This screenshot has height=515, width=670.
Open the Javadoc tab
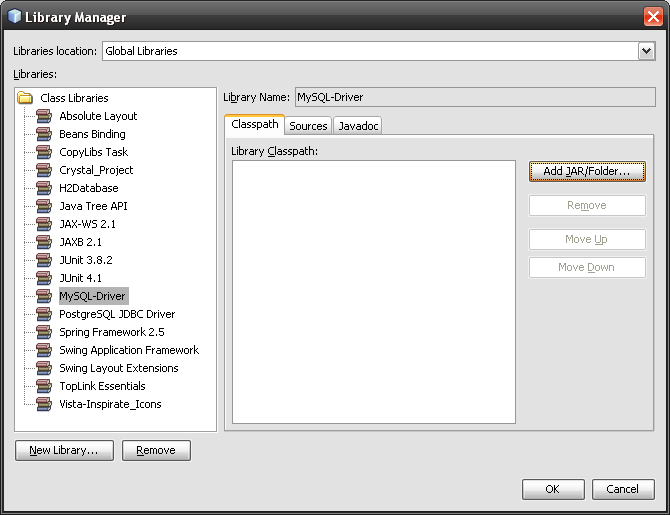coord(357,126)
